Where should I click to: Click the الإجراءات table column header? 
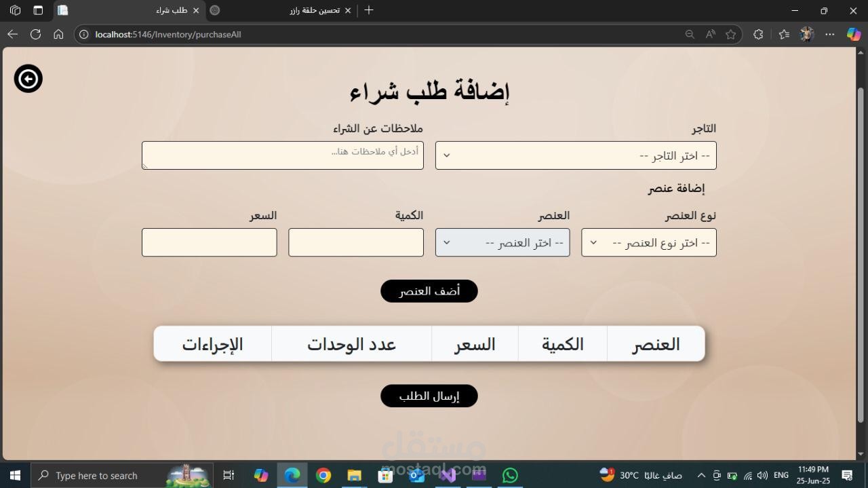pyautogui.click(x=212, y=344)
